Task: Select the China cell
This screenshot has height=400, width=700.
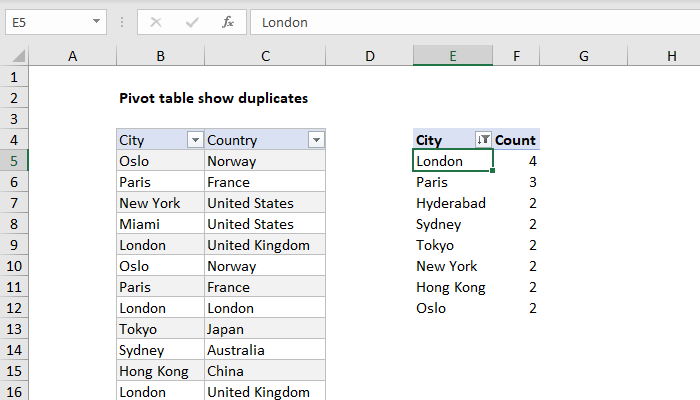Action: tap(265, 371)
